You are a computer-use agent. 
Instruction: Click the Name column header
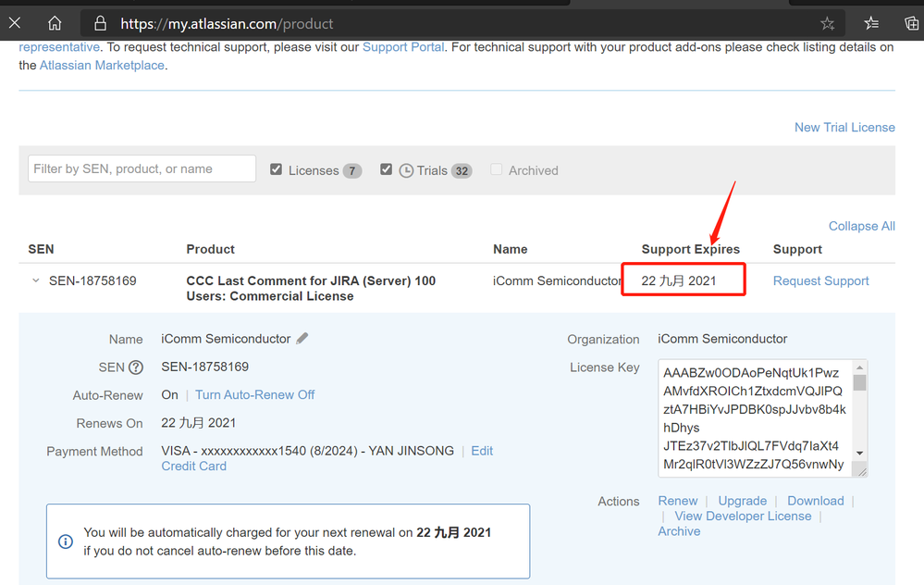coord(511,249)
